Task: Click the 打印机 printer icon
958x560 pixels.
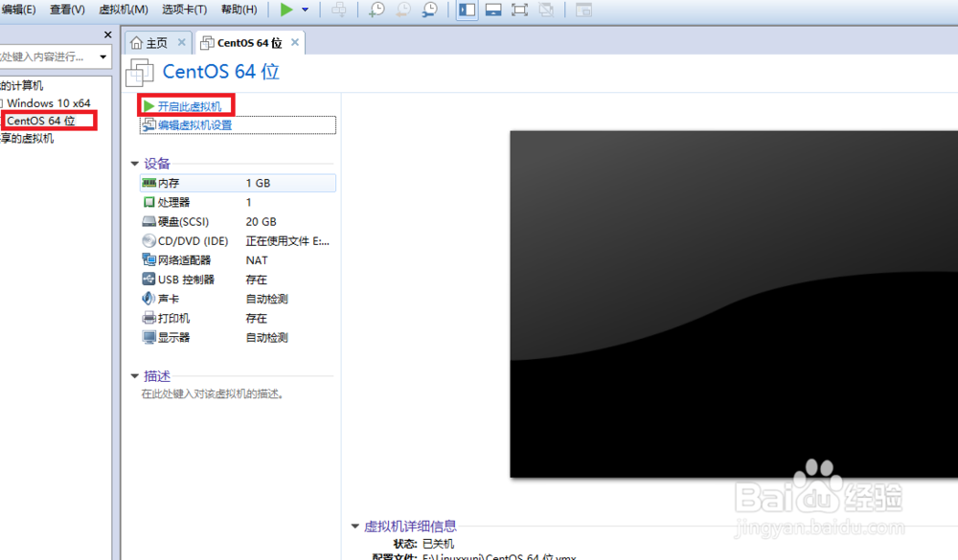Action: [x=148, y=318]
